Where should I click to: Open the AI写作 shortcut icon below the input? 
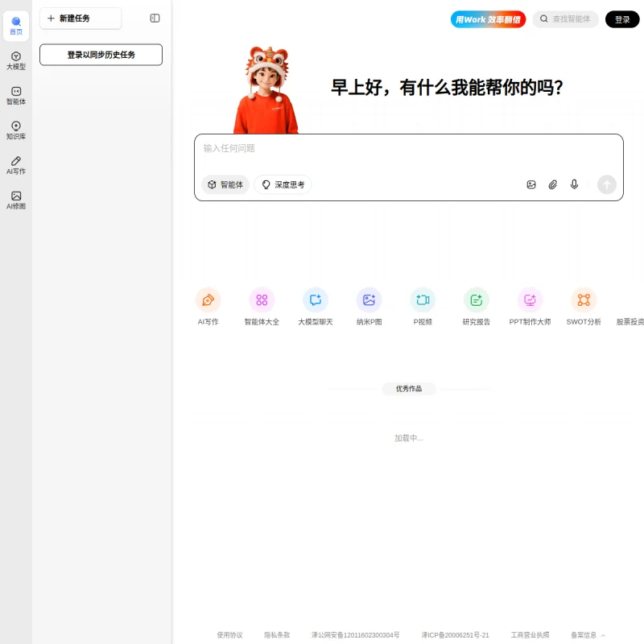208,307
